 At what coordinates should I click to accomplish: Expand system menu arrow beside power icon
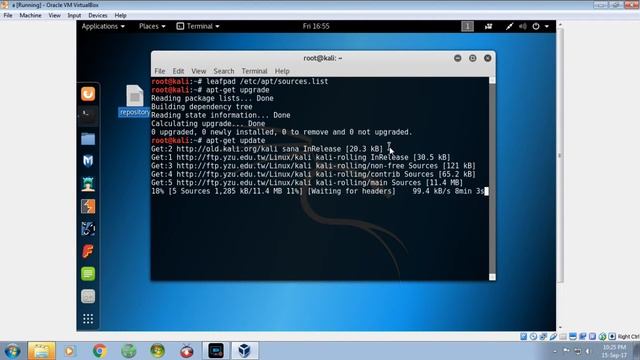point(547,26)
